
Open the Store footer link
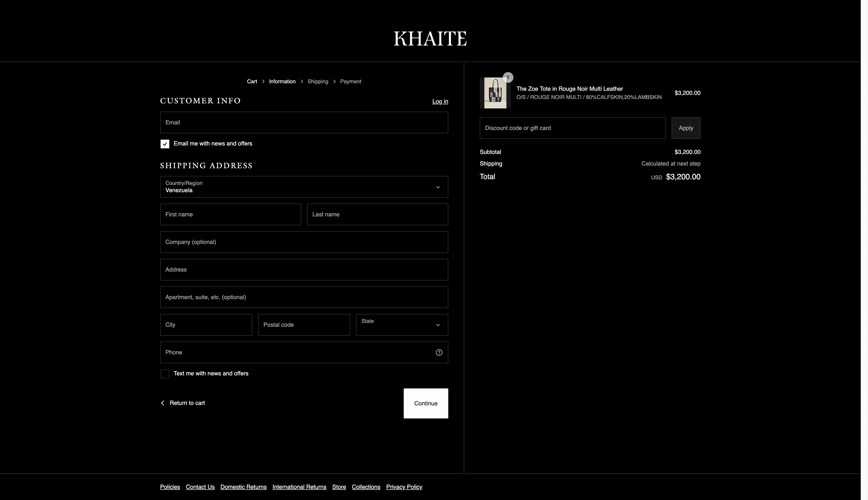(339, 487)
